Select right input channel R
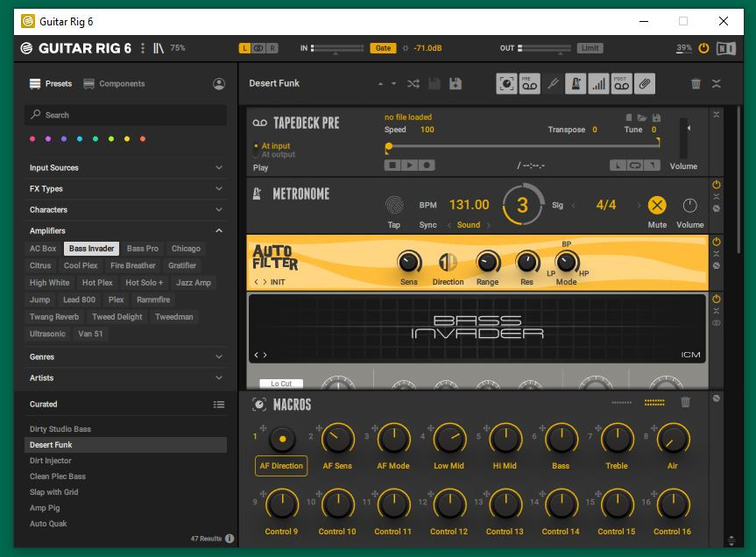Screen dimensions: 756x557 (272, 48)
